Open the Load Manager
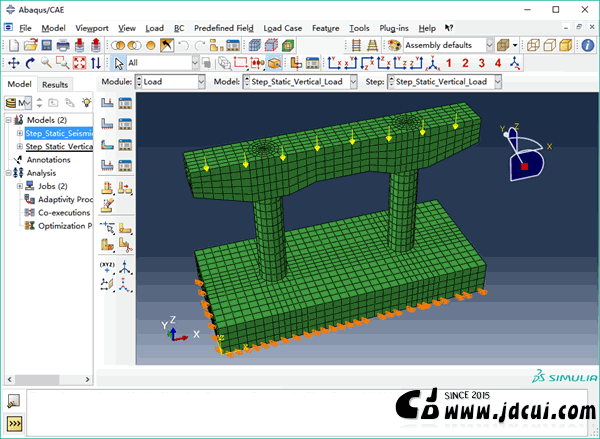Viewport: 600px width, 439px height. point(125,103)
